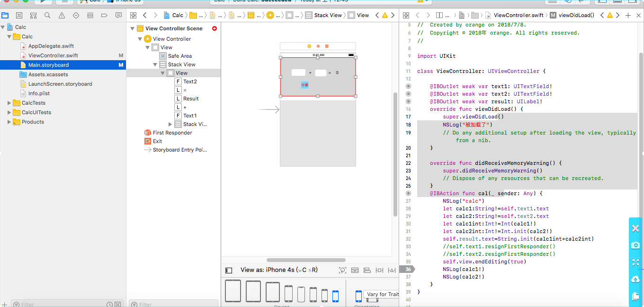This screenshot has height=307, width=644.
Task: Expand the Products folder
Action: (x=9, y=122)
